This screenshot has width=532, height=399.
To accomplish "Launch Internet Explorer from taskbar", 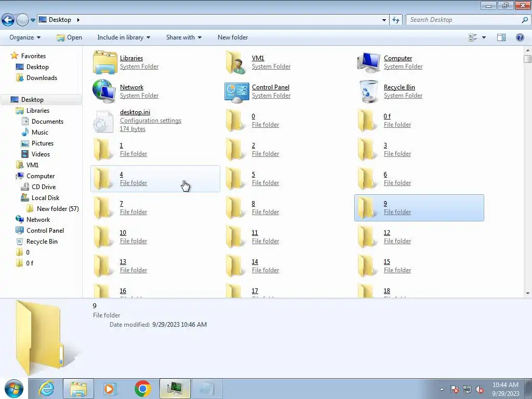I will tap(46, 389).
